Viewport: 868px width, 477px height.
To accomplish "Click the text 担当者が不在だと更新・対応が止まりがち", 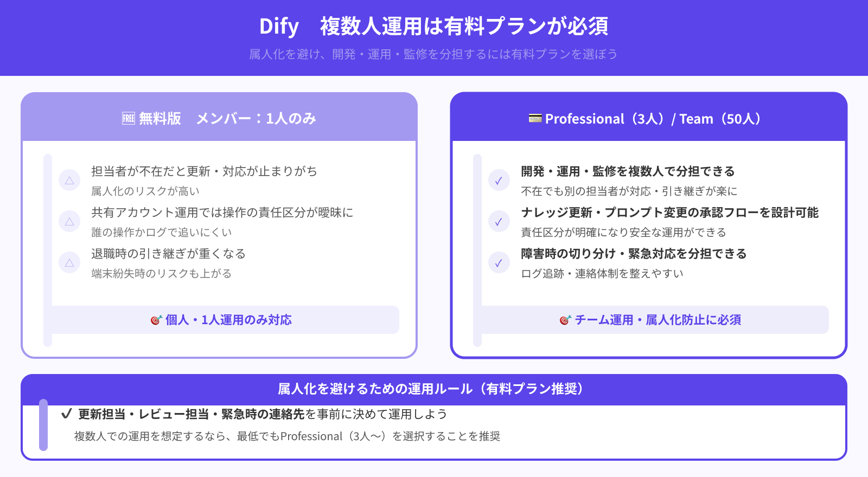I will click(x=204, y=171).
